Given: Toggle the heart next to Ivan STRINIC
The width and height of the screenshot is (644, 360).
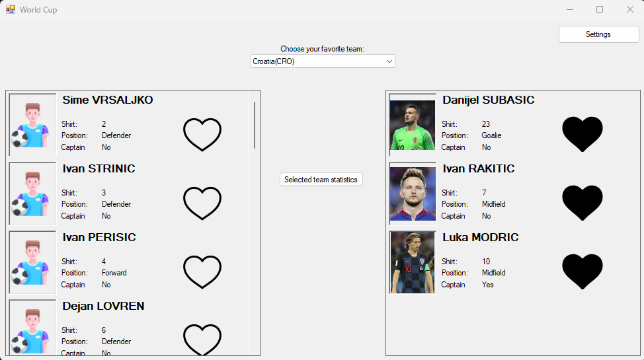Looking at the screenshot, I should coord(202,203).
